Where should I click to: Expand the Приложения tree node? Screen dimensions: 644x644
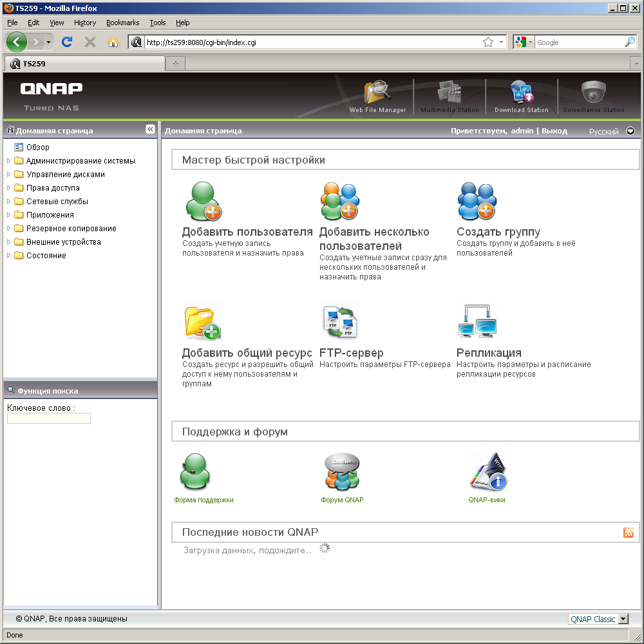click(x=8, y=215)
